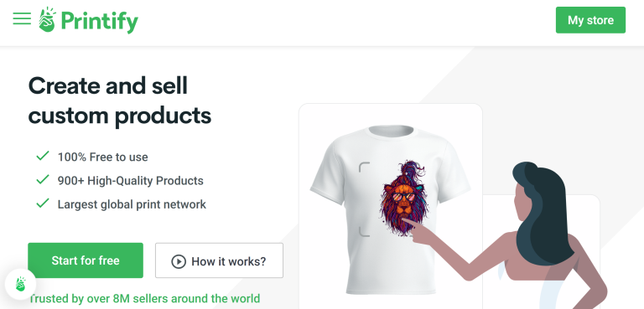Click the bottom-left design frame corner marker
This screenshot has width=644, height=309.
pyautogui.click(x=364, y=232)
